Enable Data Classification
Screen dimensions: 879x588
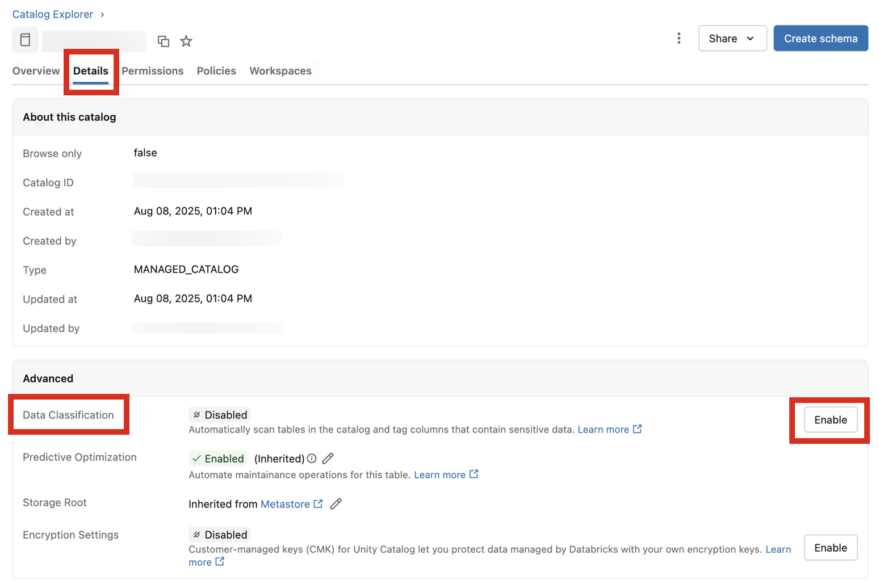pyautogui.click(x=830, y=420)
